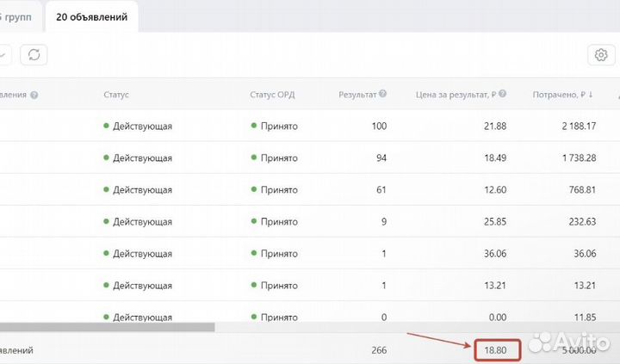Click spent amount 11.85
This screenshot has height=364, width=620.
click(585, 317)
